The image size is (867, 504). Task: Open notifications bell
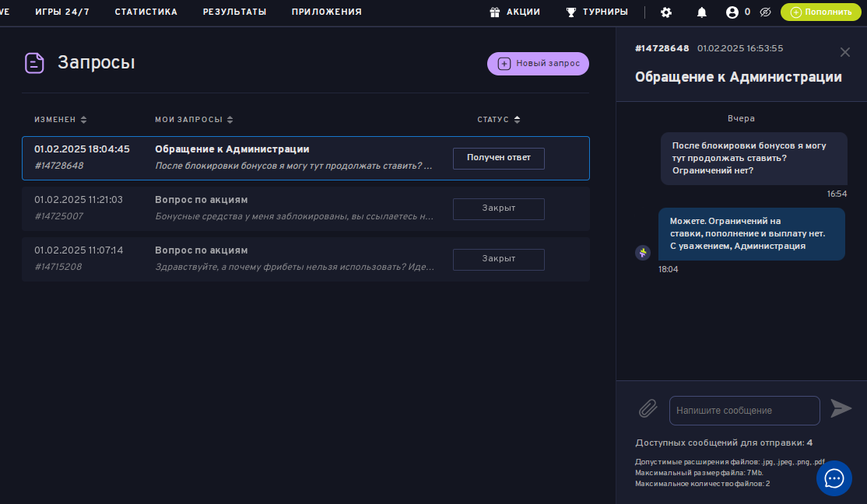tap(702, 12)
